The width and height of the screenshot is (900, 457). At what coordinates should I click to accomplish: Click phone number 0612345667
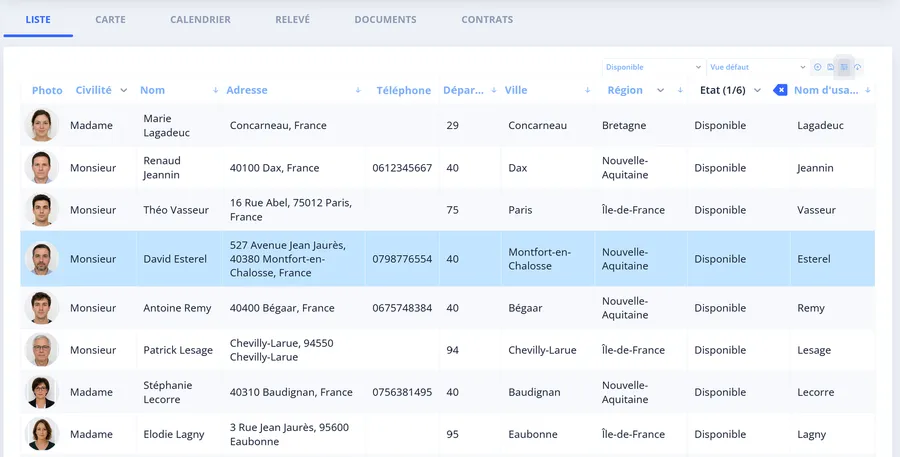402,168
